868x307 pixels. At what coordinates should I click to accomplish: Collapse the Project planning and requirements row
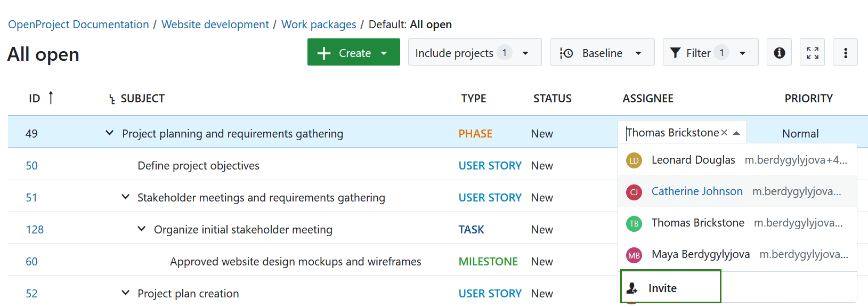click(x=109, y=133)
